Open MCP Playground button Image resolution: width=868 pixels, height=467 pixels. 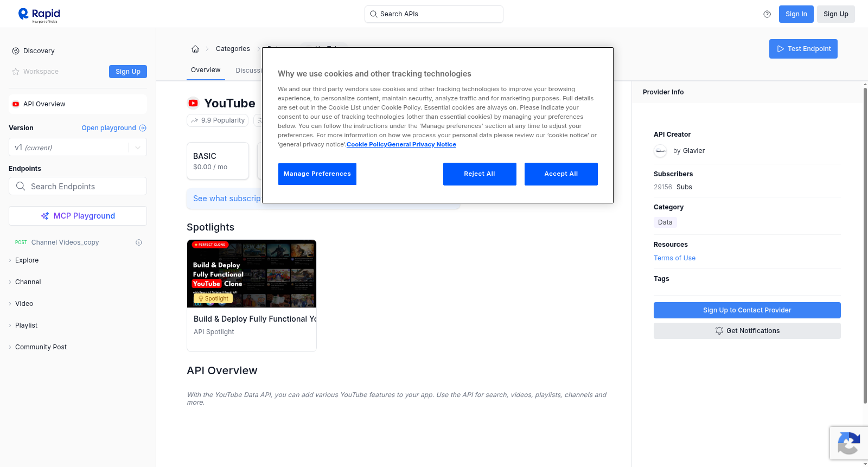click(78, 216)
